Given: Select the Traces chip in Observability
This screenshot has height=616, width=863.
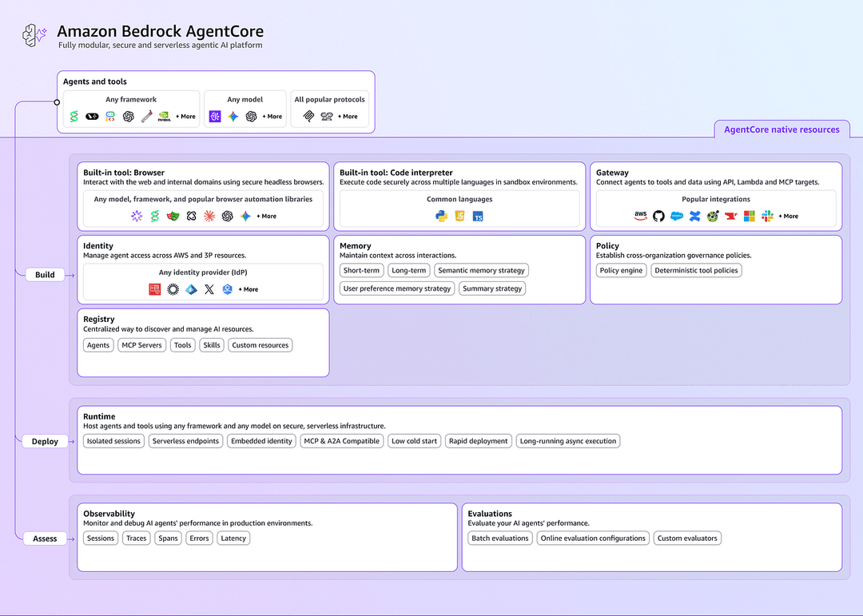Looking at the screenshot, I should coord(137,539).
